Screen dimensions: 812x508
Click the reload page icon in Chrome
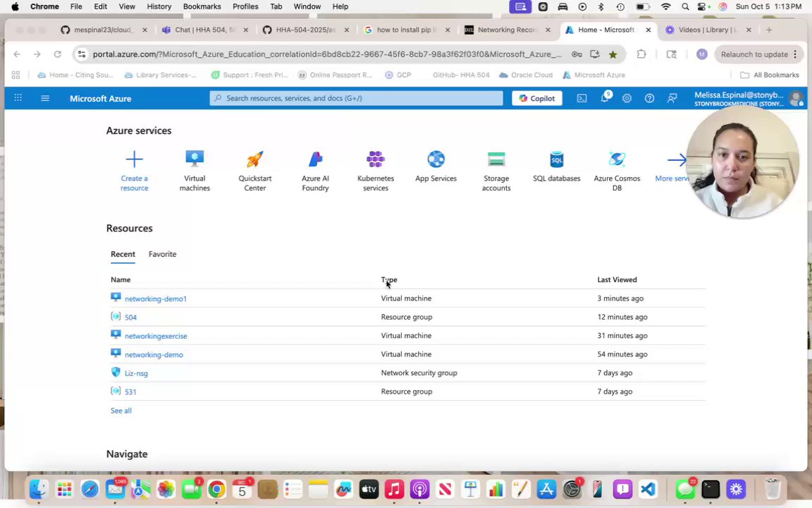[58, 54]
